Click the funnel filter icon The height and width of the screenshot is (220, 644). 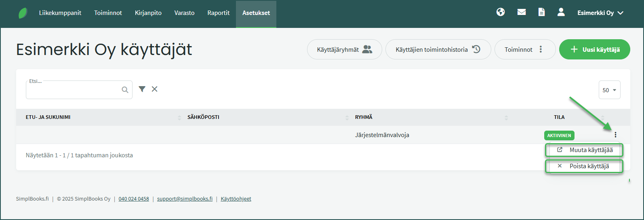tap(142, 89)
